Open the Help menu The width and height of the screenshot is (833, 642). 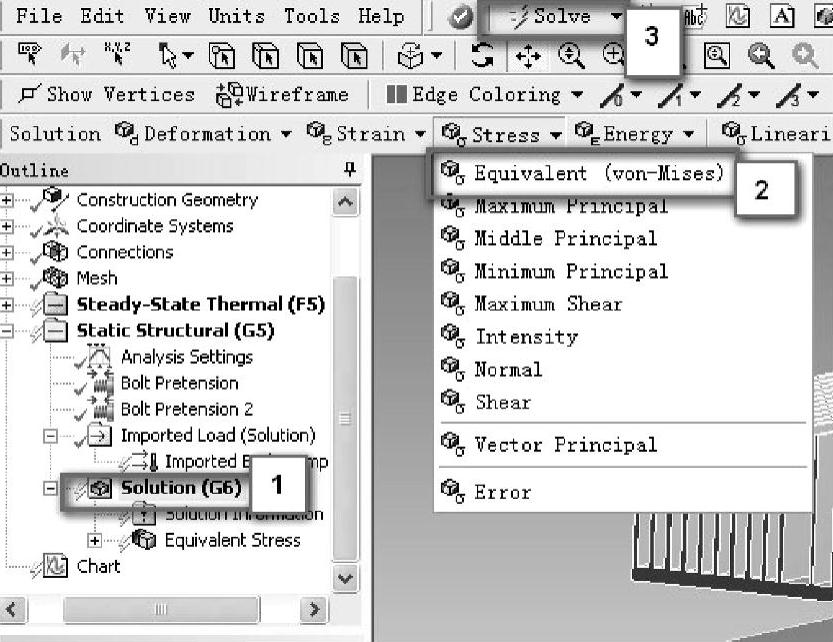tap(381, 16)
